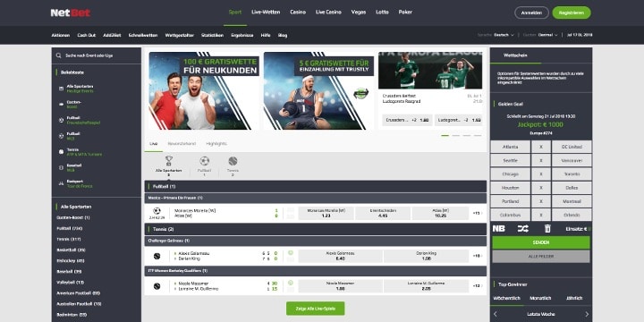Screen dimensions: 644x322
Task: Pick Houston in Golden Goal
Action: point(510,188)
